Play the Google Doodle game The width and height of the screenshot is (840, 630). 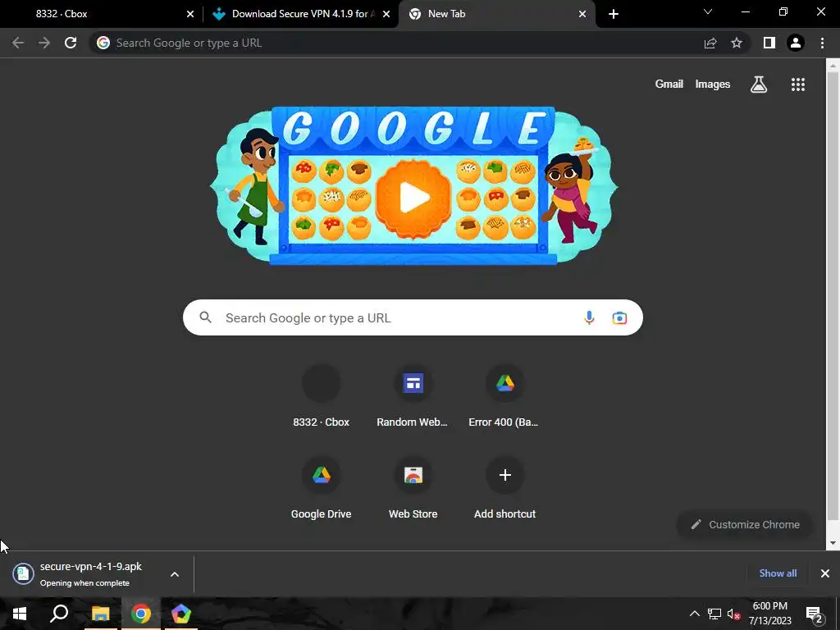413,197
